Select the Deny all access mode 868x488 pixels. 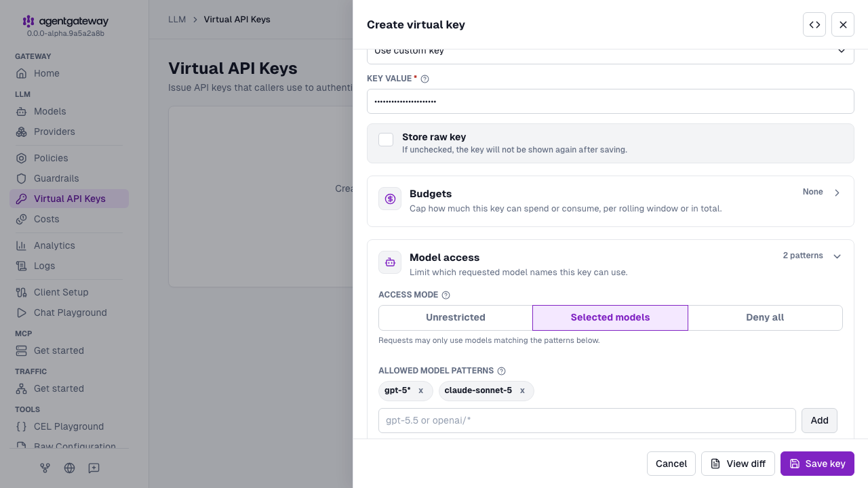pos(765,317)
